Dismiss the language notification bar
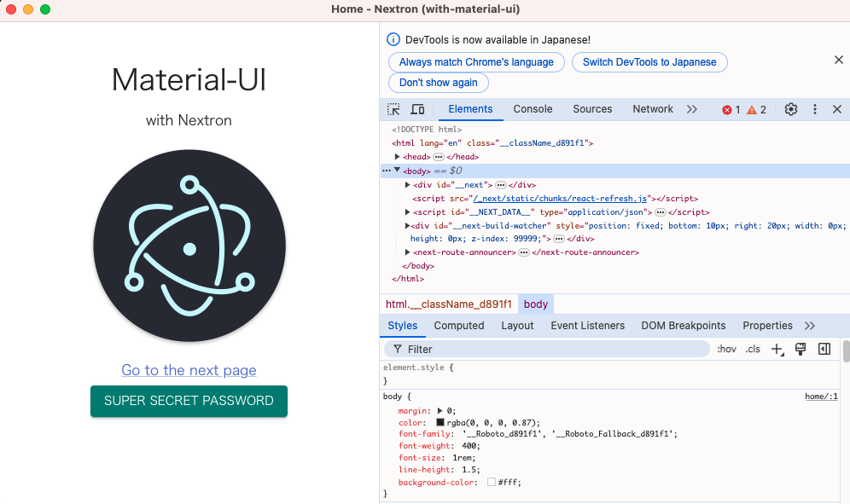 coord(838,60)
